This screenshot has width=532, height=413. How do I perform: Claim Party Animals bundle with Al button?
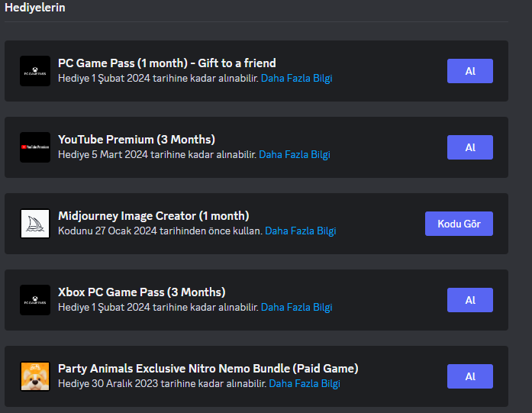tap(470, 376)
